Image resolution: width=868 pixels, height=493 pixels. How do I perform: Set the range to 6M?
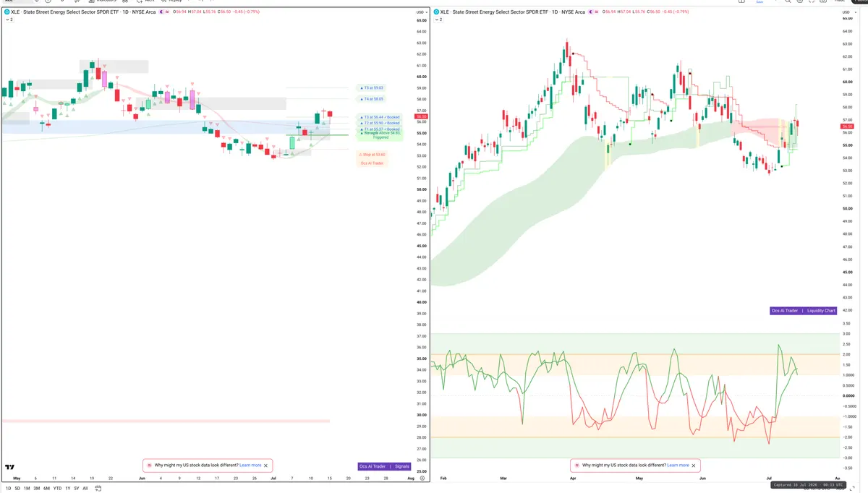pyautogui.click(x=46, y=489)
